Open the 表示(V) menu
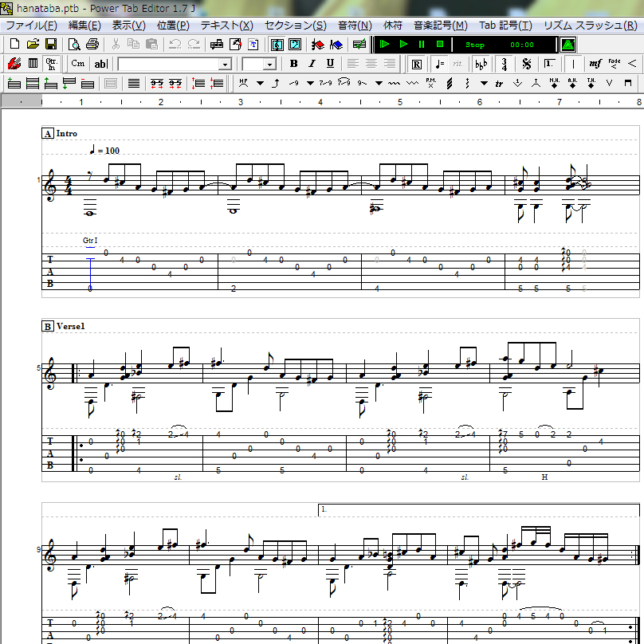This screenshot has height=644, width=644. [129, 26]
